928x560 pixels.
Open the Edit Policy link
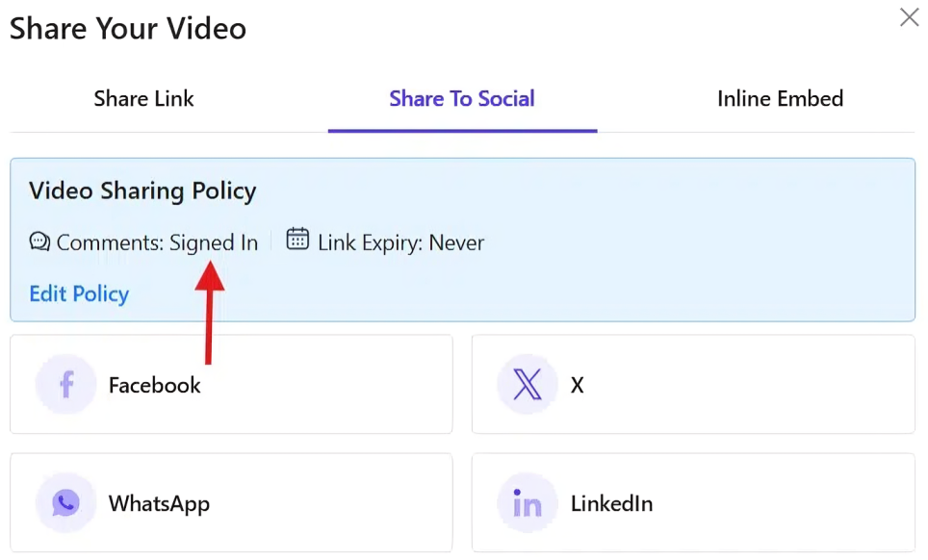click(79, 294)
